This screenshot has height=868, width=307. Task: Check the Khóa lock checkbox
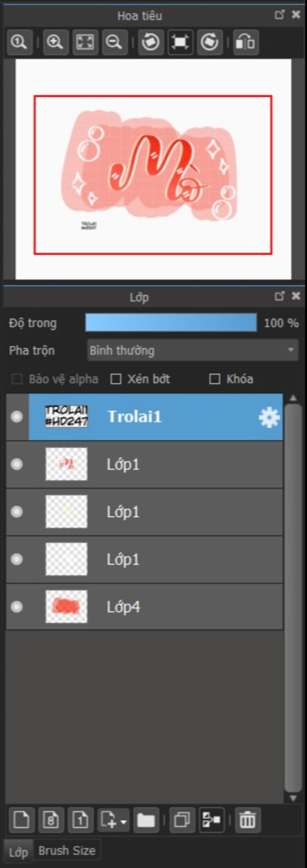click(215, 379)
